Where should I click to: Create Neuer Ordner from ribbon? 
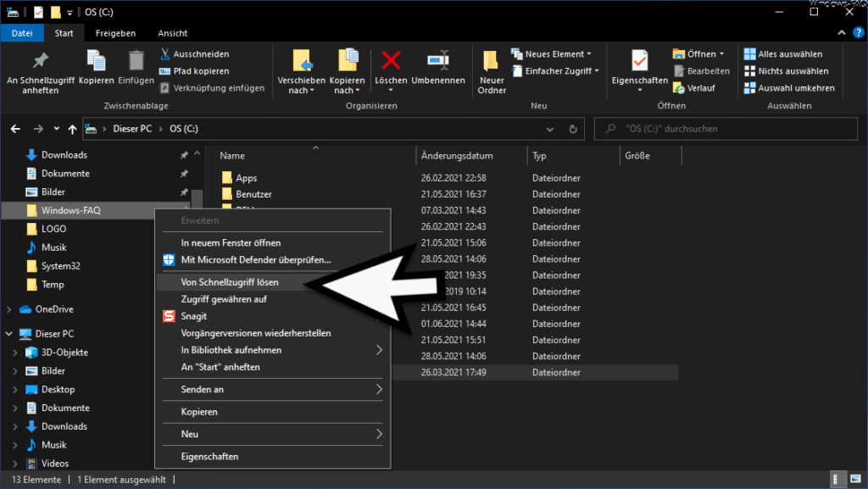click(x=492, y=72)
